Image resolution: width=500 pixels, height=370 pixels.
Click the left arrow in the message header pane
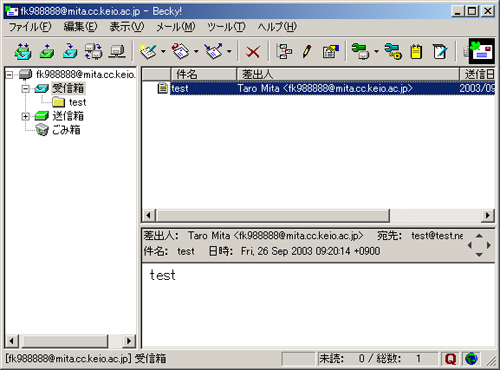coord(470,245)
